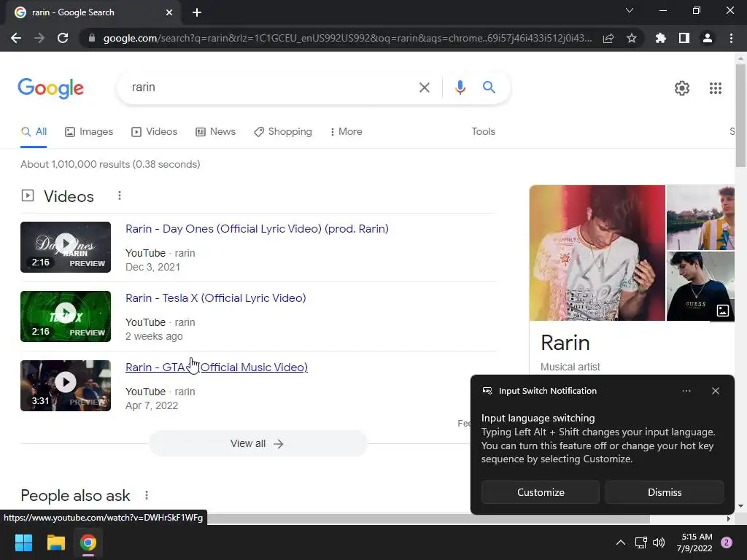Screen dimensions: 747x560
Task: Bookmark this page with the star icon
Action: click(x=632, y=38)
